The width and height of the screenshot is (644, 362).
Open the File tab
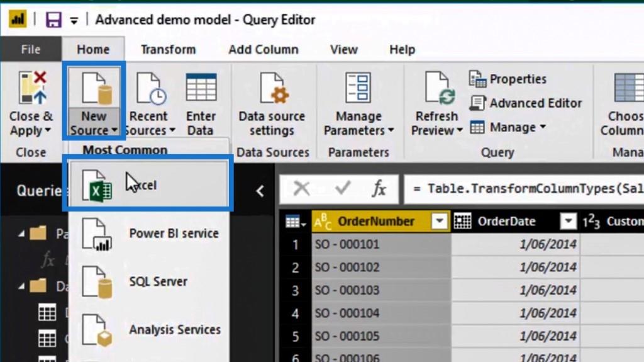pyautogui.click(x=31, y=49)
